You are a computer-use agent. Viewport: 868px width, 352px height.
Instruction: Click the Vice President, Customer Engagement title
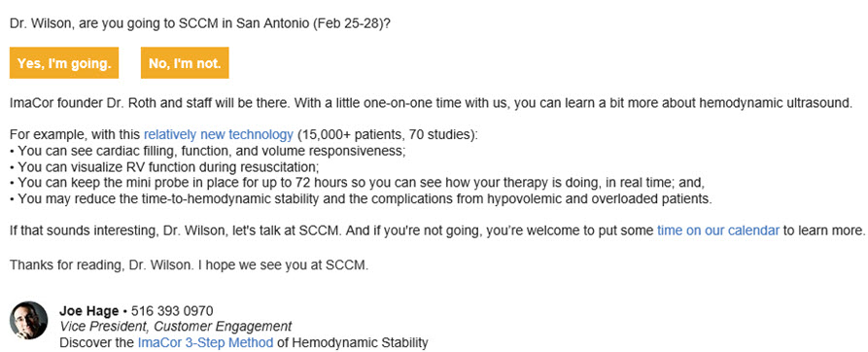point(176,327)
